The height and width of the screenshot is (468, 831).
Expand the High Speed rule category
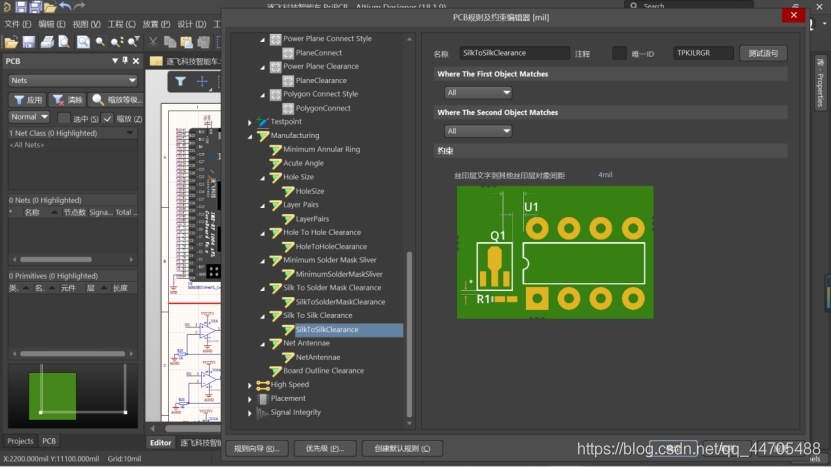pyautogui.click(x=250, y=385)
